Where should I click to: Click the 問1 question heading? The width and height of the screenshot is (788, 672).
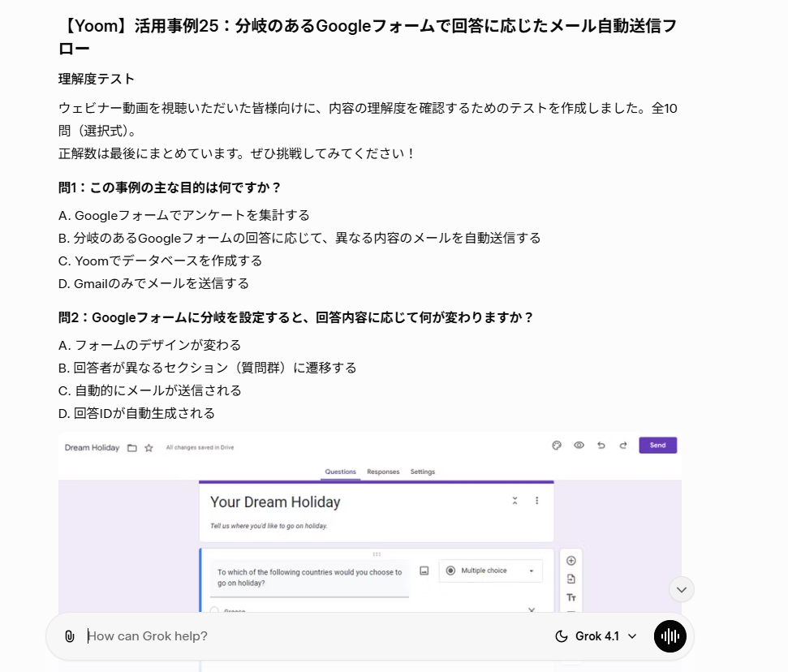[x=170, y=188]
